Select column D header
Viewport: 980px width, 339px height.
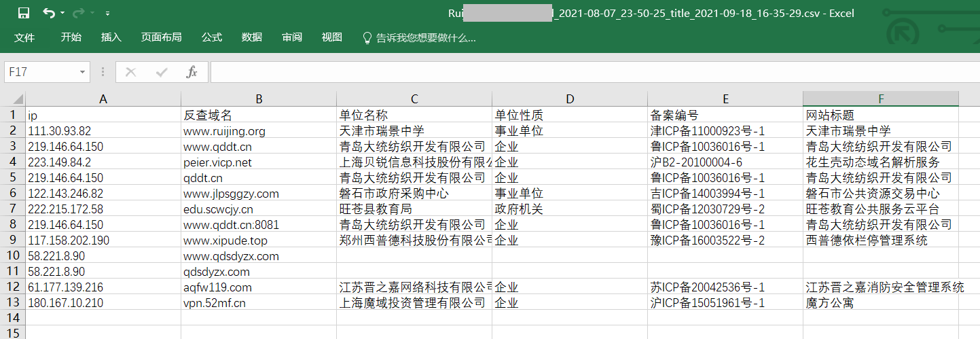[570, 99]
